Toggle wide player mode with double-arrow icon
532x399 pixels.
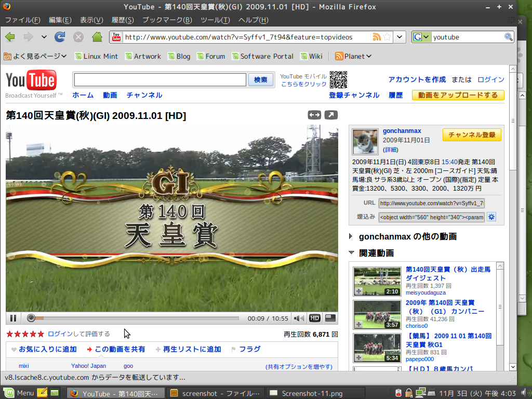point(314,115)
